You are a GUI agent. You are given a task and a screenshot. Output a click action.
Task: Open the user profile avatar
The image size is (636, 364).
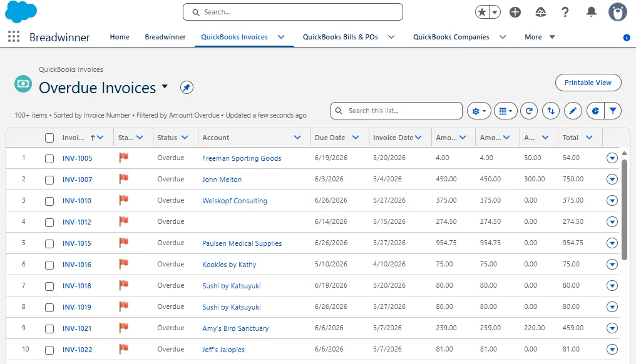click(617, 12)
